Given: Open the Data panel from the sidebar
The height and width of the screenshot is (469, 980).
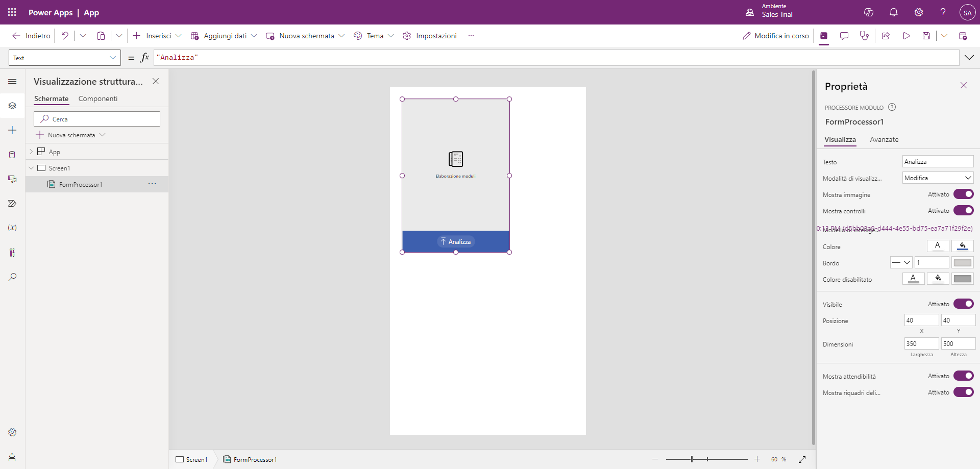Looking at the screenshot, I should pos(12,154).
